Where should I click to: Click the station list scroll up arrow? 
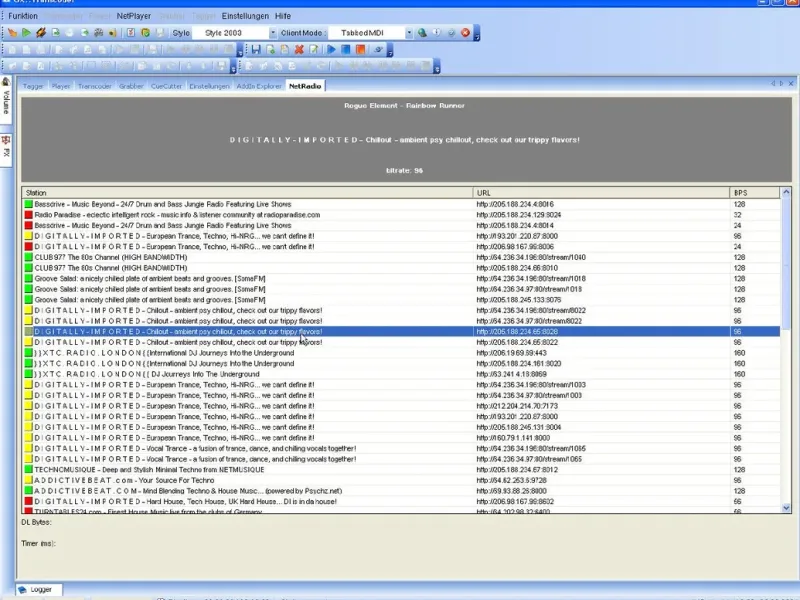[786, 192]
